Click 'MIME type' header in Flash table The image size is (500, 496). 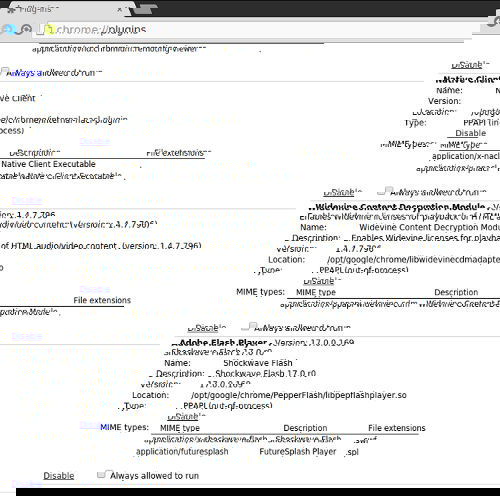pyautogui.click(x=180, y=428)
